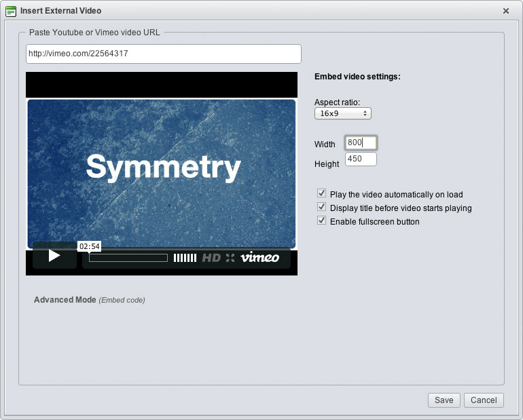523x420 pixels.
Task: Click the fullscreen icon in player
Action: coord(230,258)
